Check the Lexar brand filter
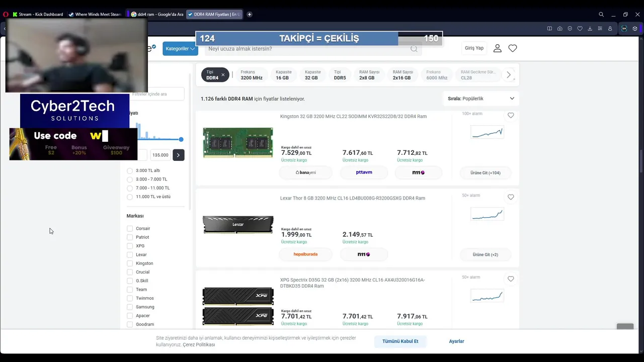Image resolution: width=644 pixels, height=362 pixels. click(130, 255)
